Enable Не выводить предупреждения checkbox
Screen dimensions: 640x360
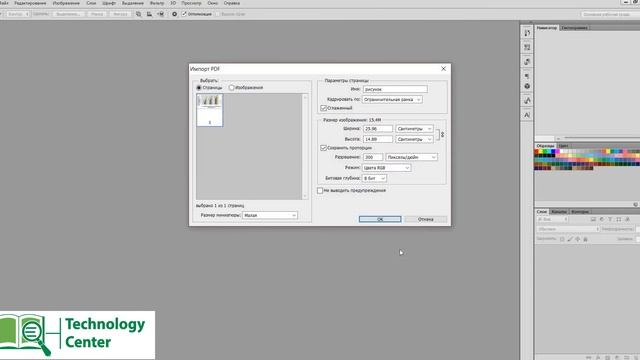pyautogui.click(x=320, y=191)
